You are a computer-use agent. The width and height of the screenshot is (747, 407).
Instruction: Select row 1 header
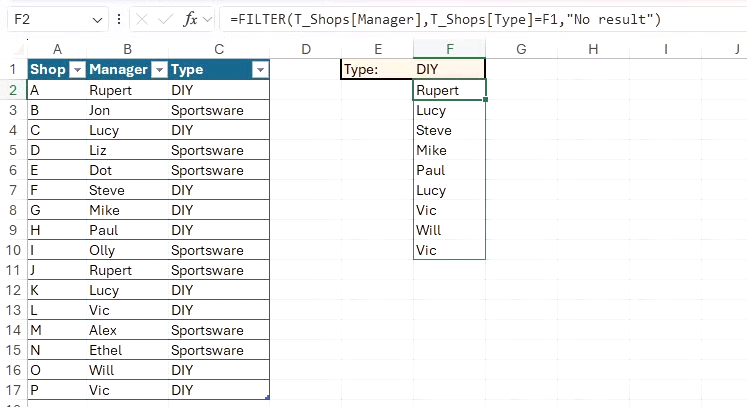coord(13,70)
